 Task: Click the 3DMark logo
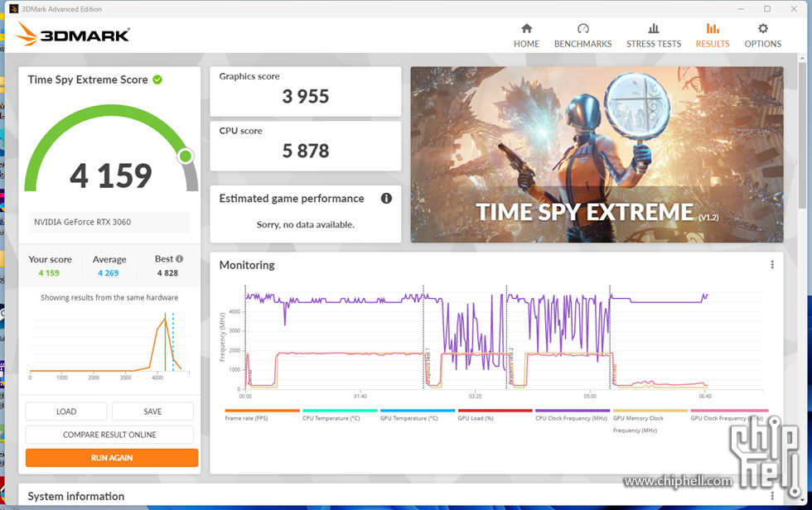tap(73, 34)
